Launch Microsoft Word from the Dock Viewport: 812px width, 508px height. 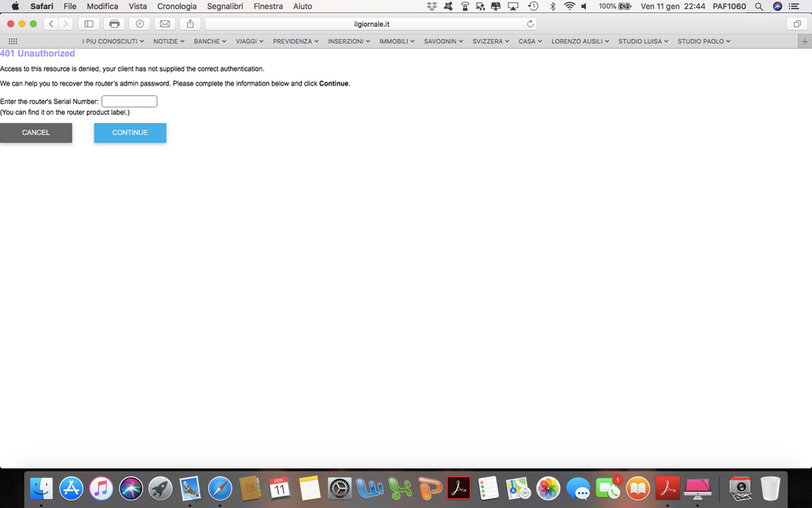[x=369, y=488]
